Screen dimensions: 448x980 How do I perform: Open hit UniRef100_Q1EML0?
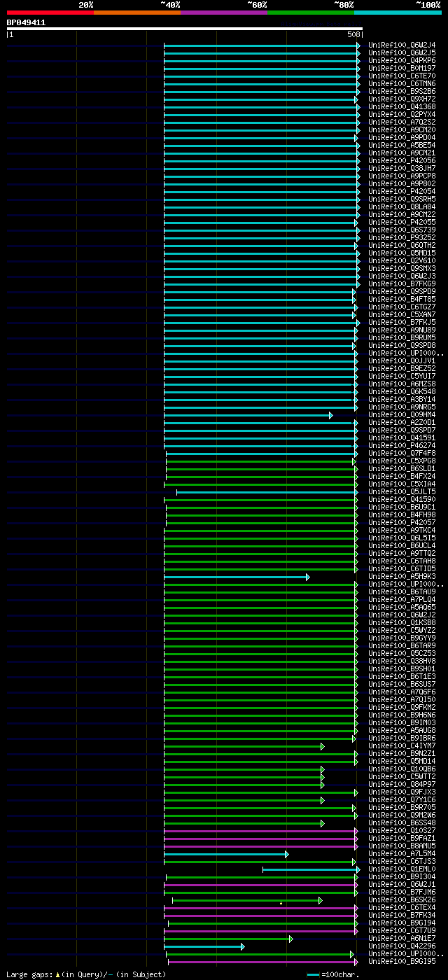pyautogui.click(x=402, y=869)
